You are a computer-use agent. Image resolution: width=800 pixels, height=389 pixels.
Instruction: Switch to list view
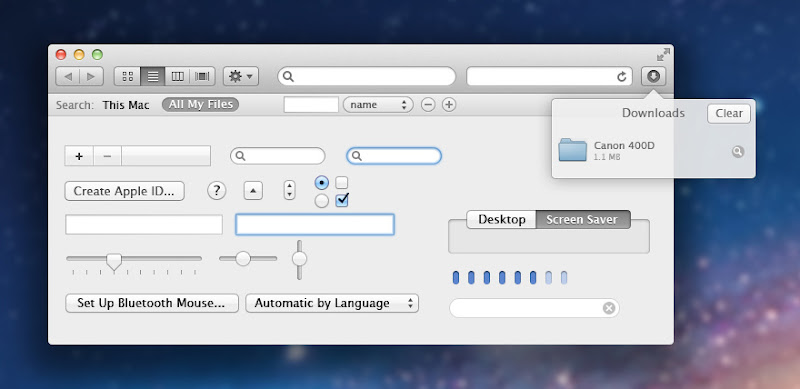click(x=153, y=77)
